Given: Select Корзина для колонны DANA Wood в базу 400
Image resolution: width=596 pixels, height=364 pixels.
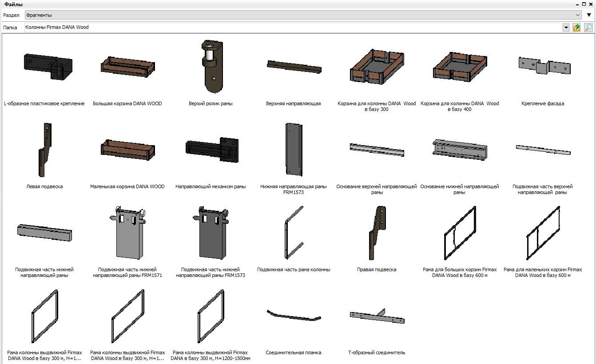Looking at the screenshot, I should [460, 67].
